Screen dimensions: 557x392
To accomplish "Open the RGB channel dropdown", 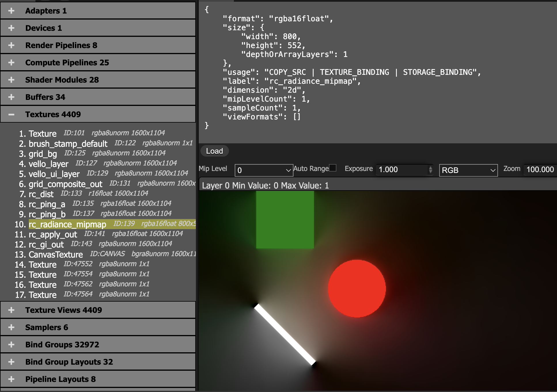I will coord(468,170).
